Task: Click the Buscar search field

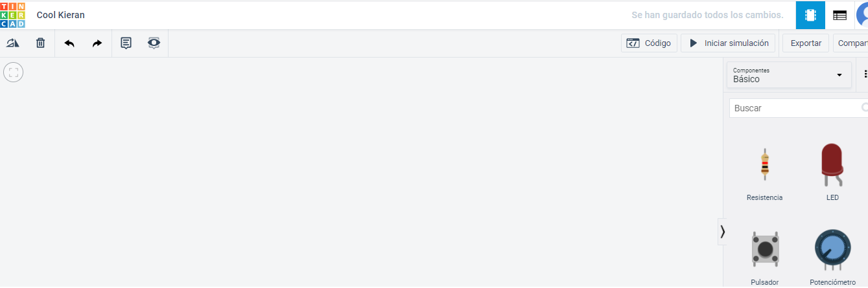Action: point(797,108)
